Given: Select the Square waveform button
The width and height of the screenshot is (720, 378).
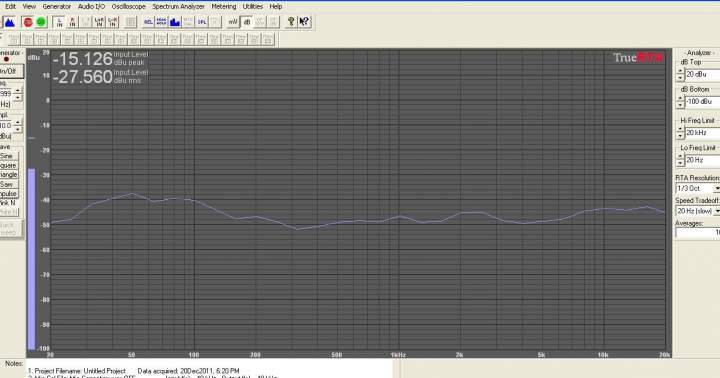Looking at the screenshot, I should [x=8, y=165].
